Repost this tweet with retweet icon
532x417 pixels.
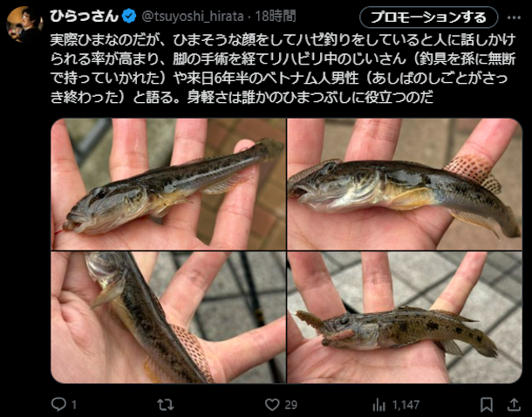tap(166, 405)
